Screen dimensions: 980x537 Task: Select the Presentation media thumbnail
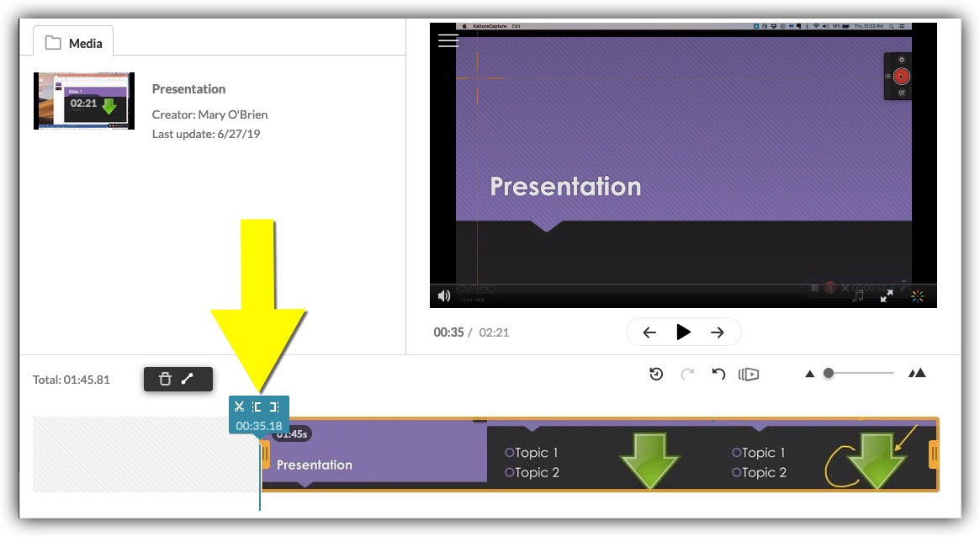tap(84, 101)
